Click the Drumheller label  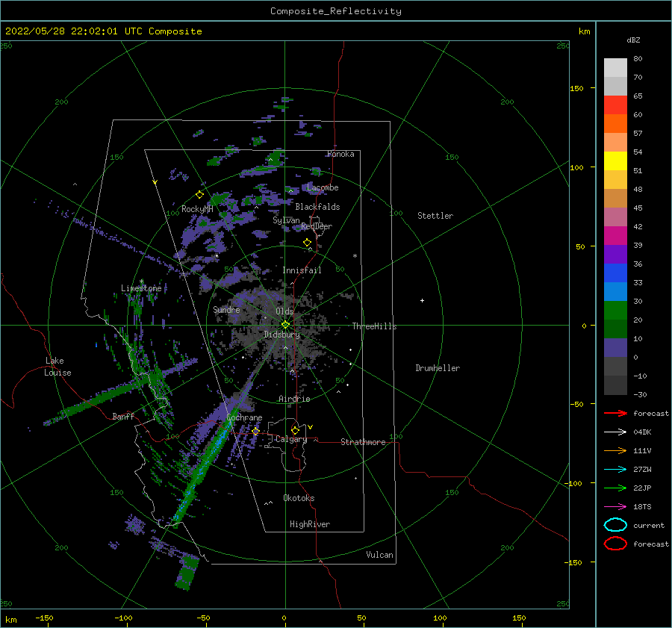point(438,368)
